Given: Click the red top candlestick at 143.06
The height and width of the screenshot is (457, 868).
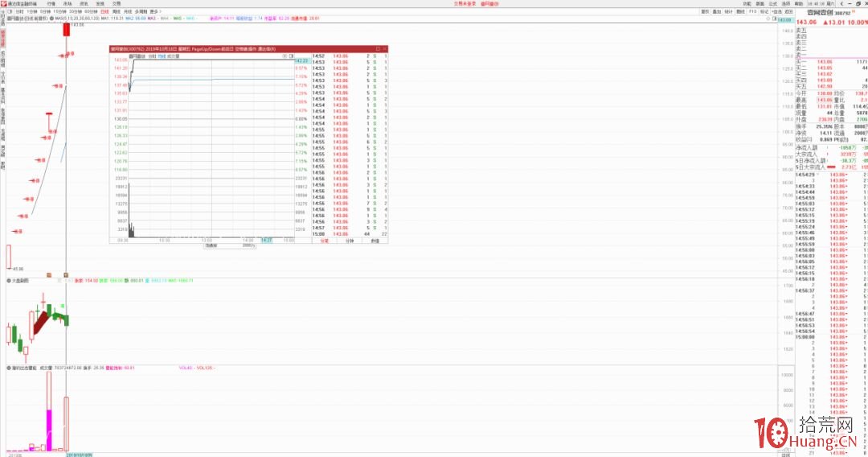Looking at the screenshot, I should pyautogui.click(x=67, y=29).
